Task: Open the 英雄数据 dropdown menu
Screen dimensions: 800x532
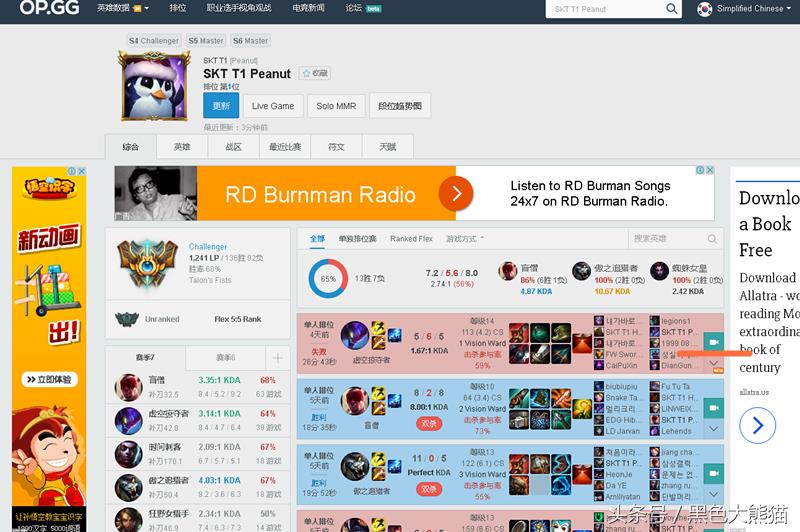Action: click(122, 8)
